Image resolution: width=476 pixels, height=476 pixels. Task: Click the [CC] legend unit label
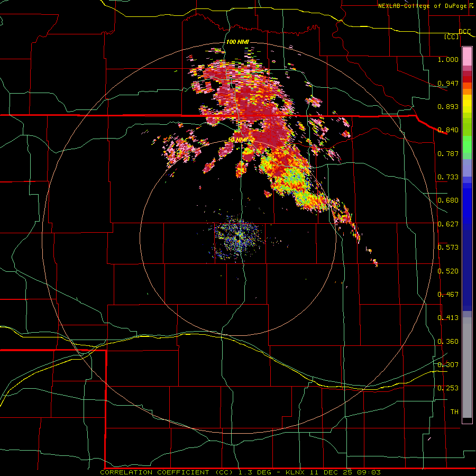pos(452,36)
